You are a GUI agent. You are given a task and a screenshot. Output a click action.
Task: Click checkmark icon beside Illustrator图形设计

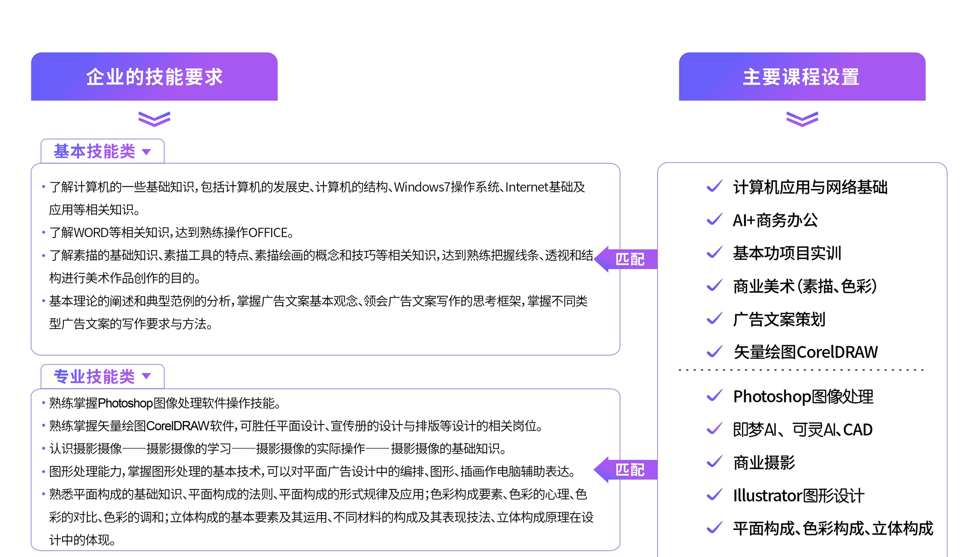coord(714,495)
